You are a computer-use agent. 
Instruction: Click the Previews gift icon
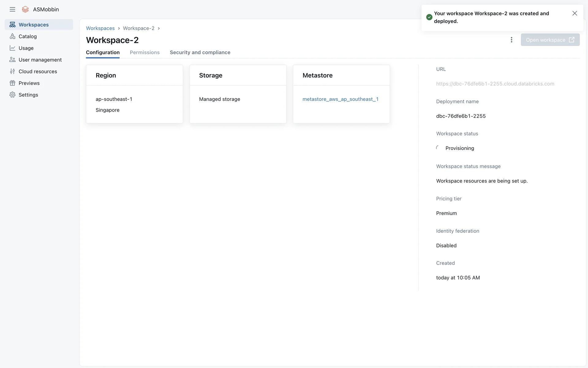point(12,83)
